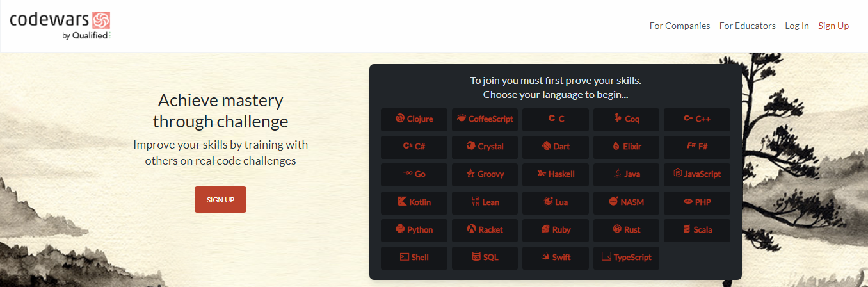Click the by Qualified logo text
This screenshot has height=287, width=868.
point(86,36)
